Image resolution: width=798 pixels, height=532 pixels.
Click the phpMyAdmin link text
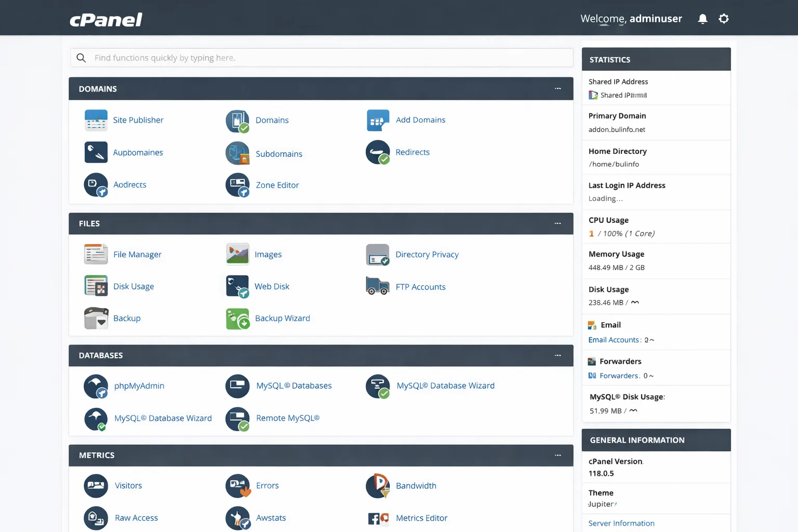click(x=139, y=386)
